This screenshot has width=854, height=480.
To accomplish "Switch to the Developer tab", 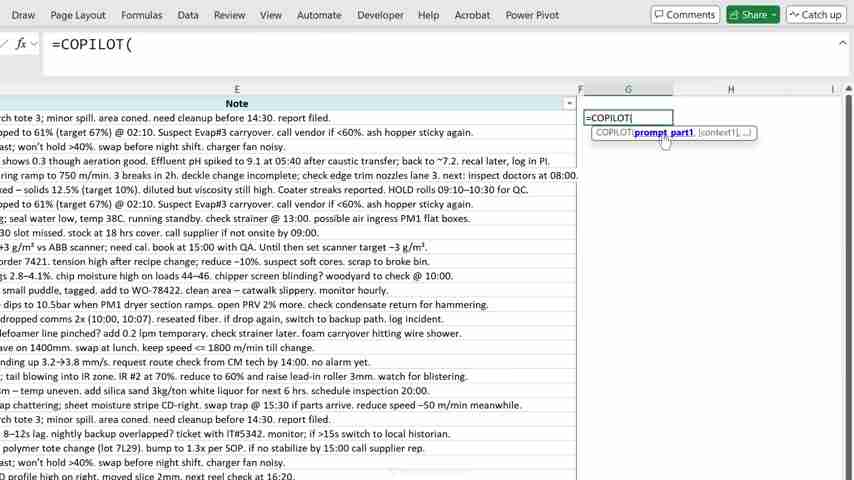I will coord(380,15).
